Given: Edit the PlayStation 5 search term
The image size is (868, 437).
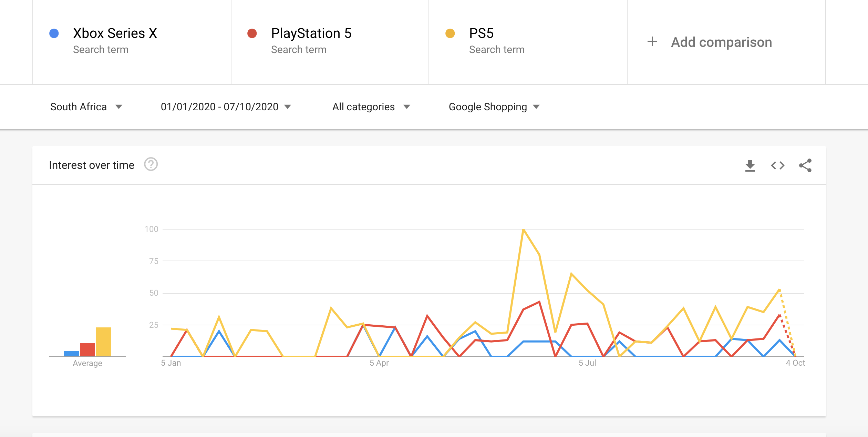Looking at the screenshot, I should click(x=311, y=33).
